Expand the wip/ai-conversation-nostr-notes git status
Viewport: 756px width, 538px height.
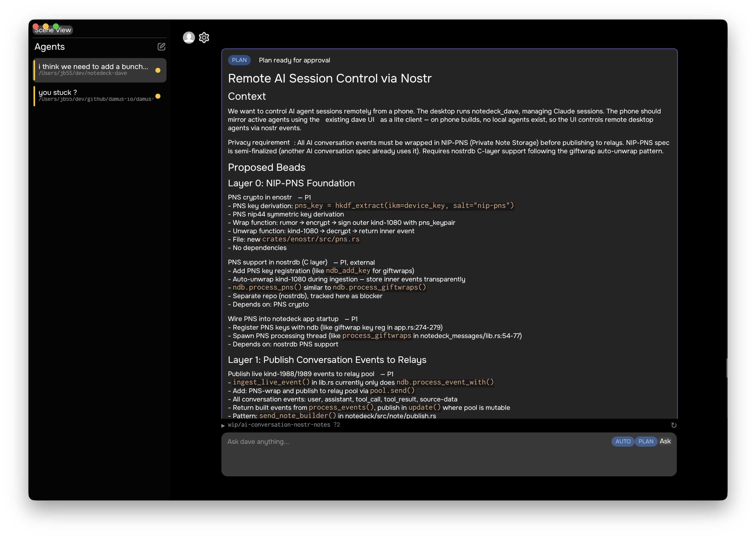223,425
